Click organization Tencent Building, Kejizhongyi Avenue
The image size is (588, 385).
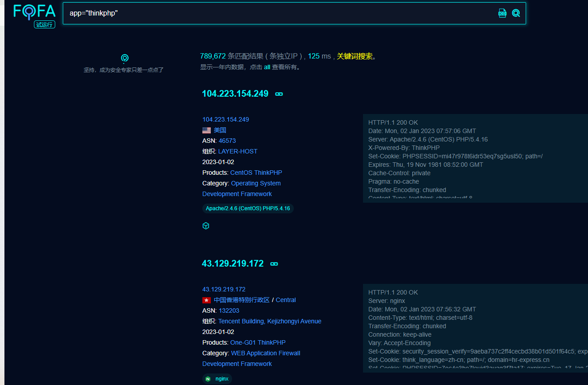270,321
